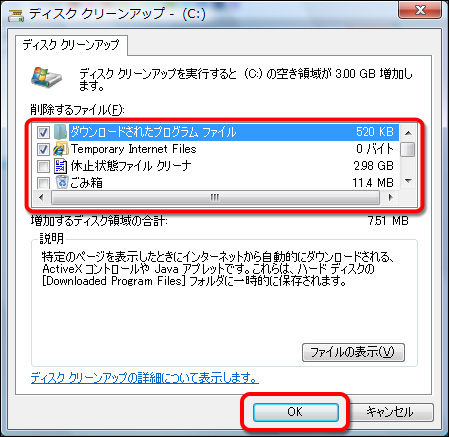Check the 休止状態ファイル クリーナ checkbox
This screenshot has width=449, height=437.
pos(43,166)
